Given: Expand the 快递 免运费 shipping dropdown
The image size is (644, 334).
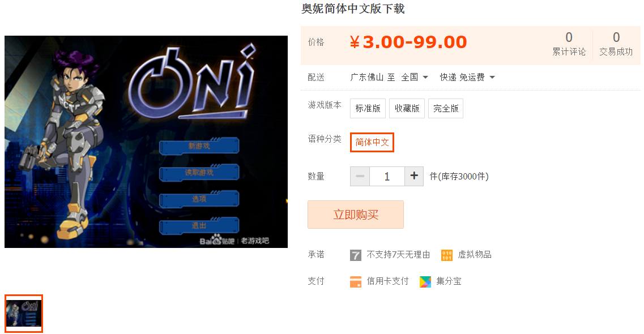Looking at the screenshot, I should (467, 77).
